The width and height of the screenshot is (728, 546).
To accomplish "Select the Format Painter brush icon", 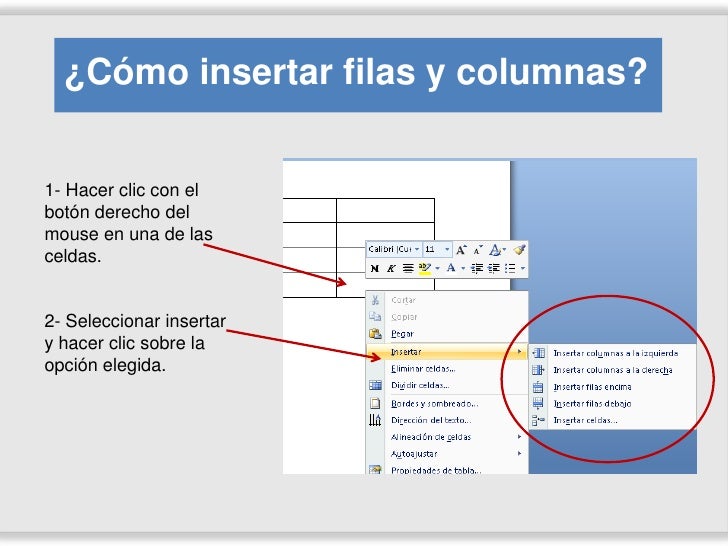I will [x=519, y=250].
